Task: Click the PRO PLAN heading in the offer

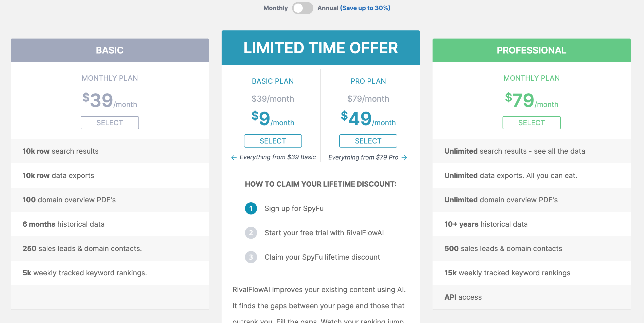Action: coord(368,81)
